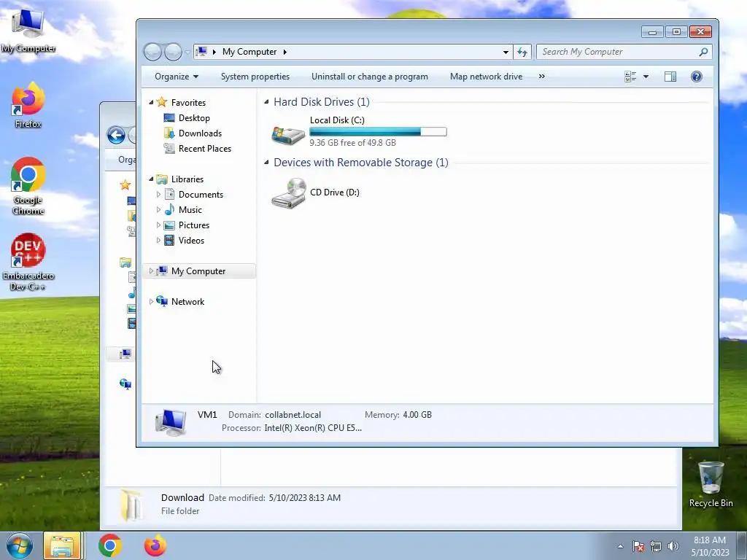
Task: Click the arrow after My Computer breadcrumb
Action: [x=285, y=52]
